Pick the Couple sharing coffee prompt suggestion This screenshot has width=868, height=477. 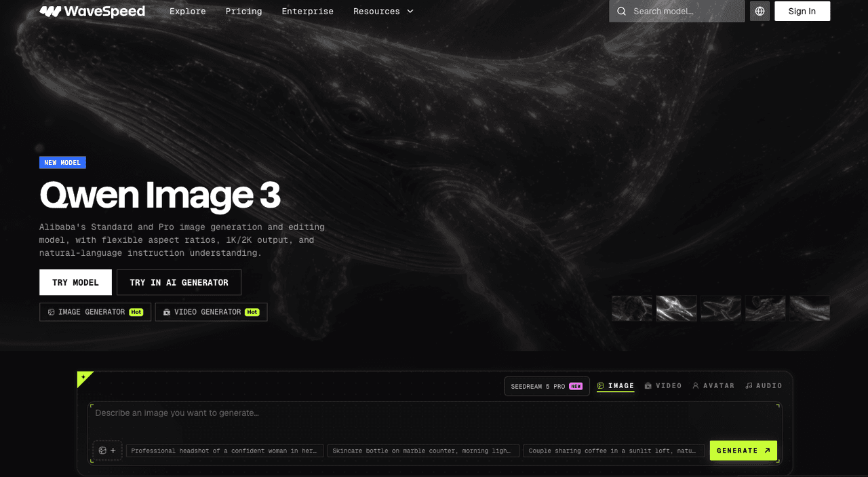(614, 451)
